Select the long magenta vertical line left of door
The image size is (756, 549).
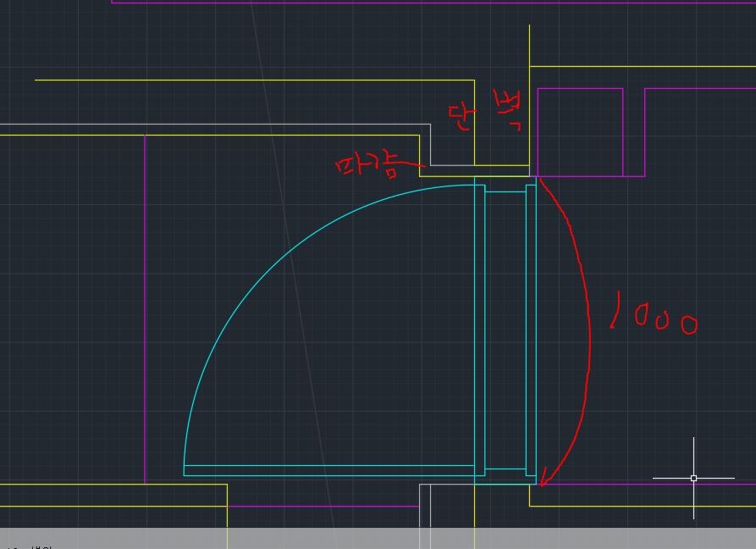click(x=145, y=305)
